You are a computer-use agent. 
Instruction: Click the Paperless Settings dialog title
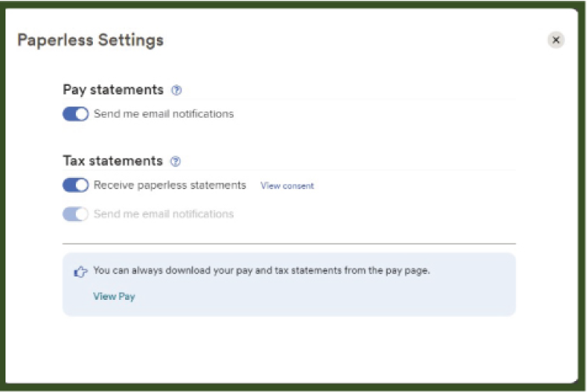[91, 41]
